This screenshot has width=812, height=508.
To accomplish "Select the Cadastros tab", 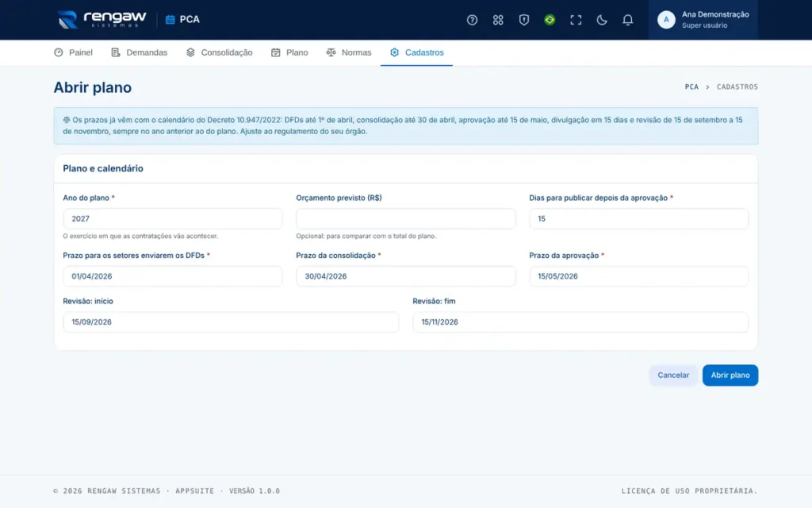I will [x=417, y=52].
